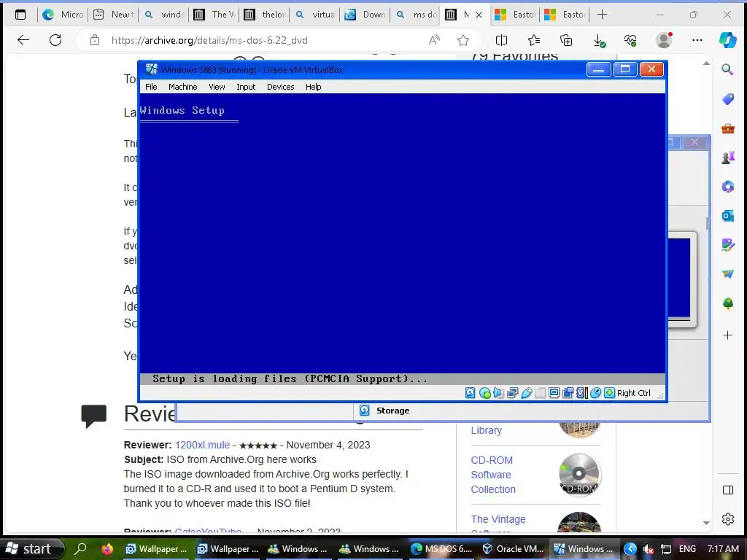
Task: Open the Games chess icon in Edge sidebar
Action: pyautogui.click(x=727, y=157)
